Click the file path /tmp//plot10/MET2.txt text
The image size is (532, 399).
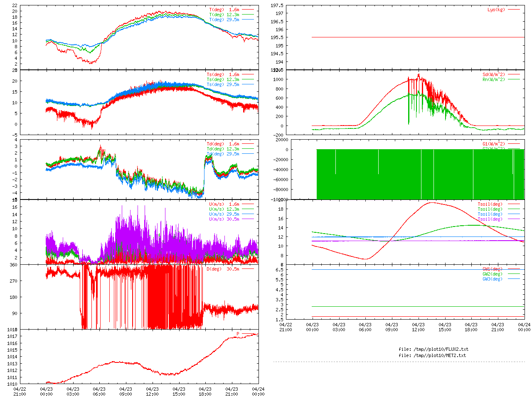(x=432, y=355)
